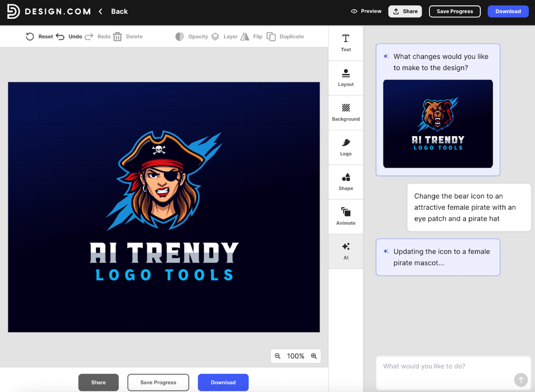The height and width of the screenshot is (392, 535).
Task: Click the Reset icon in toolbar
Action: (x=30, y=36)
